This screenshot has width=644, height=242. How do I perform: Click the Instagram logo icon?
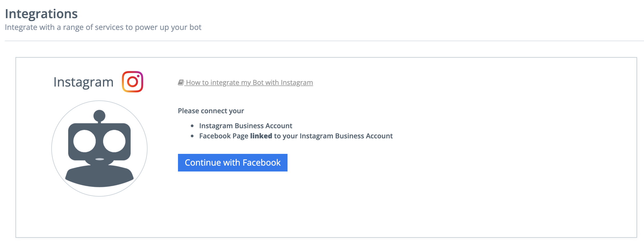point(133,82)
